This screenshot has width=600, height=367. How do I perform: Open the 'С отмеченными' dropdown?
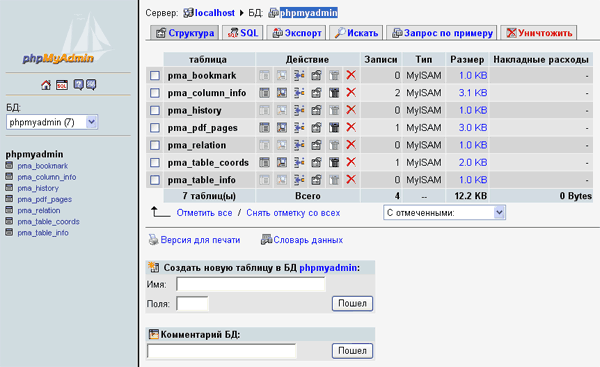[444, 213]
